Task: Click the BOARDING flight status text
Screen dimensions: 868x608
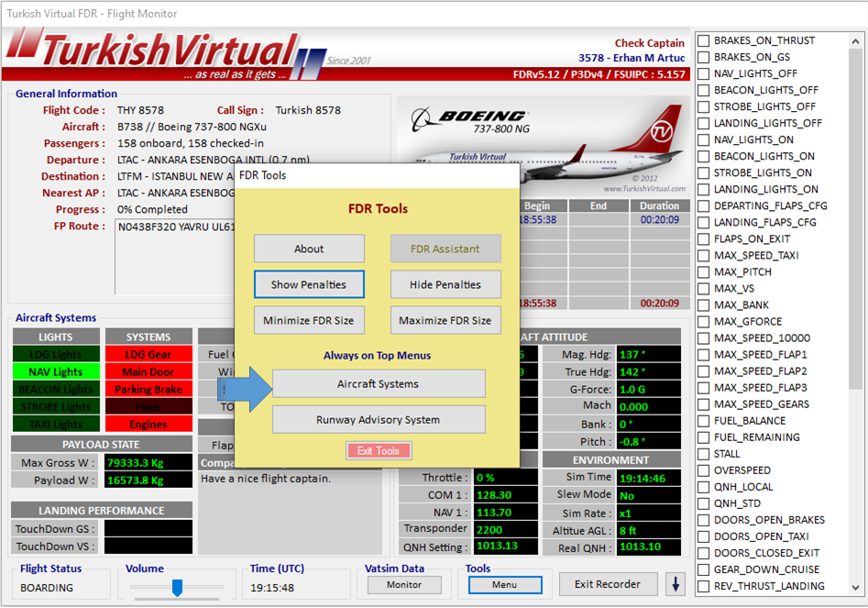Action: [47, 588]
